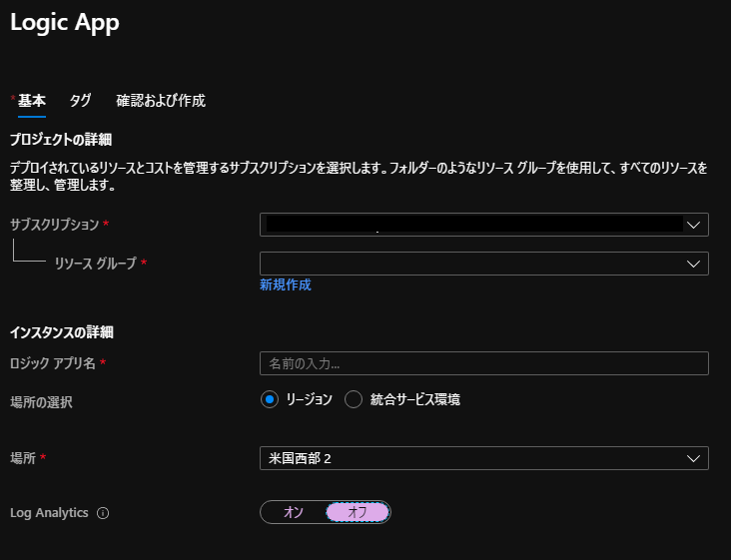This screenshot has height=560, width=731.
Task: Turn Log Analytics オン
Action: 294,512
